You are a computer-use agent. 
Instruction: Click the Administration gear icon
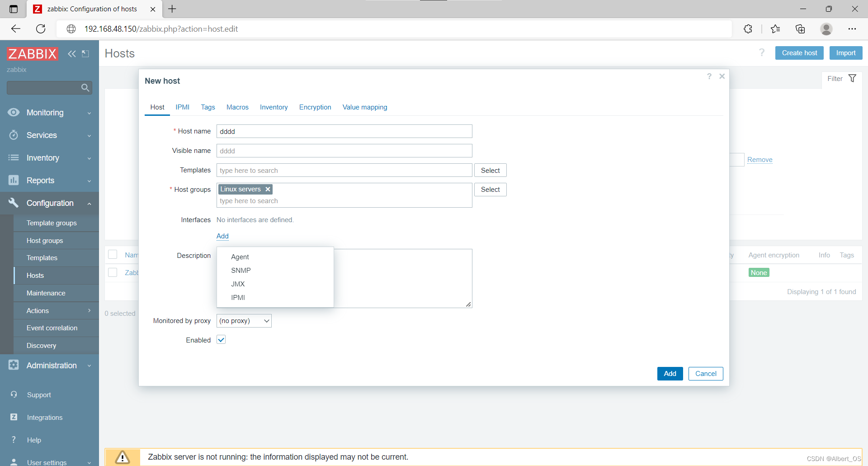point(14,365)
